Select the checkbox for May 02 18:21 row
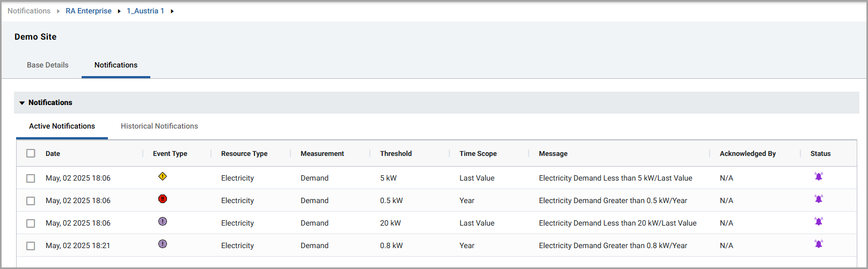 pyautogui.click(x=31, y=246)
